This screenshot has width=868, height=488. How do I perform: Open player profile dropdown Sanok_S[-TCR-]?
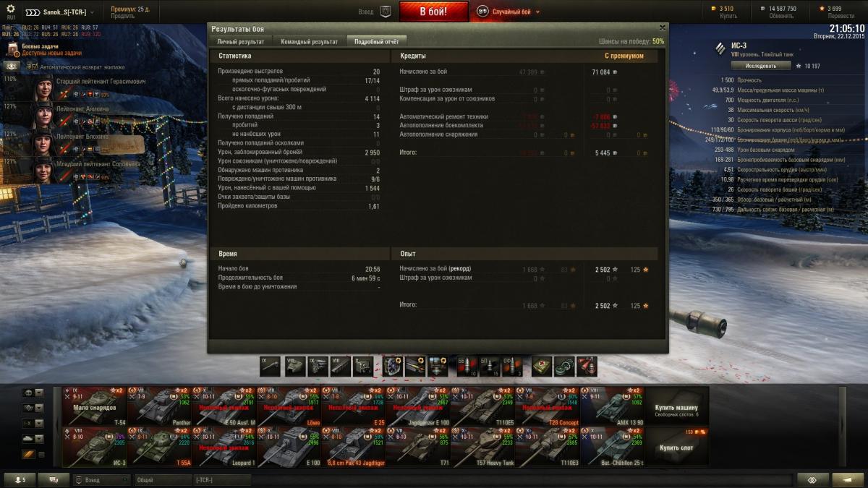(x=61, y=12)
